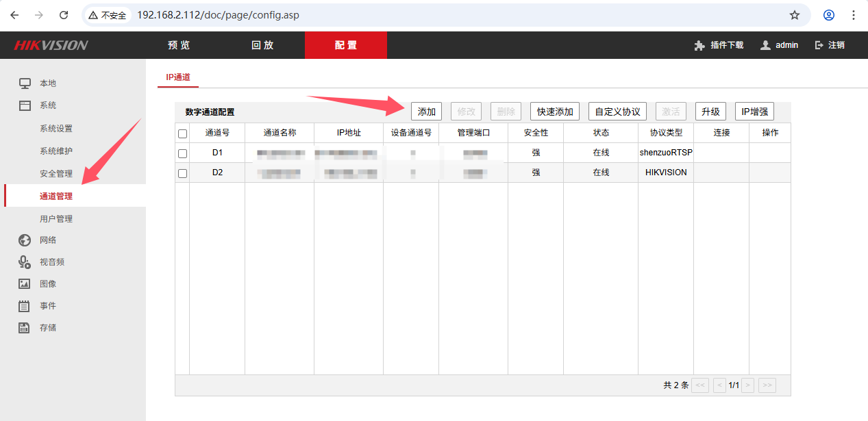The width and height of the screenshot is (868, 421).
Task: Click the globe icon beside 网络
Action: pos(25,240)
